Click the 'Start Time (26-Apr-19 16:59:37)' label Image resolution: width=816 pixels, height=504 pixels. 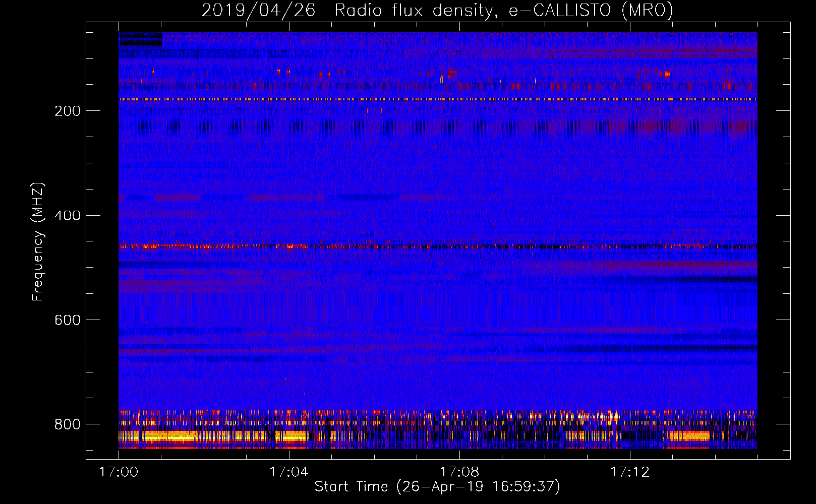(x=437, y=487)
